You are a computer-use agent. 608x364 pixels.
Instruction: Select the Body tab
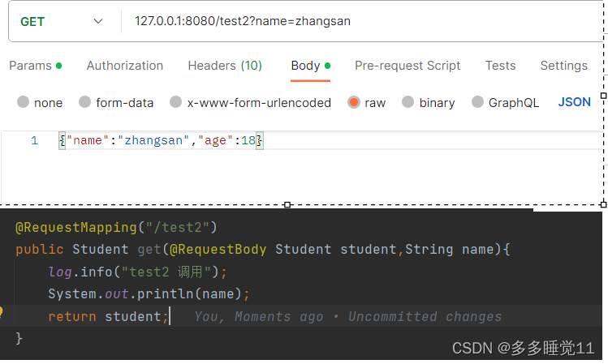coord(306,66)
